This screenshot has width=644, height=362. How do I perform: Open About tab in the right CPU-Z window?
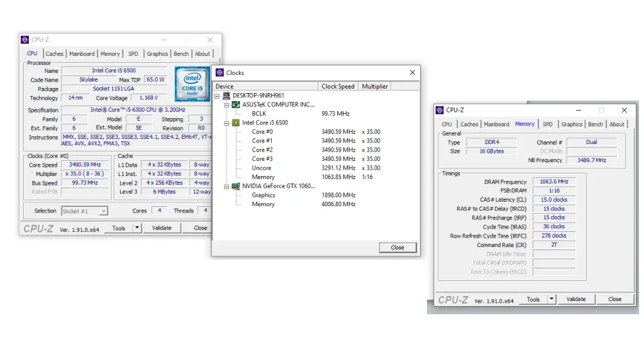click(617, 124)
